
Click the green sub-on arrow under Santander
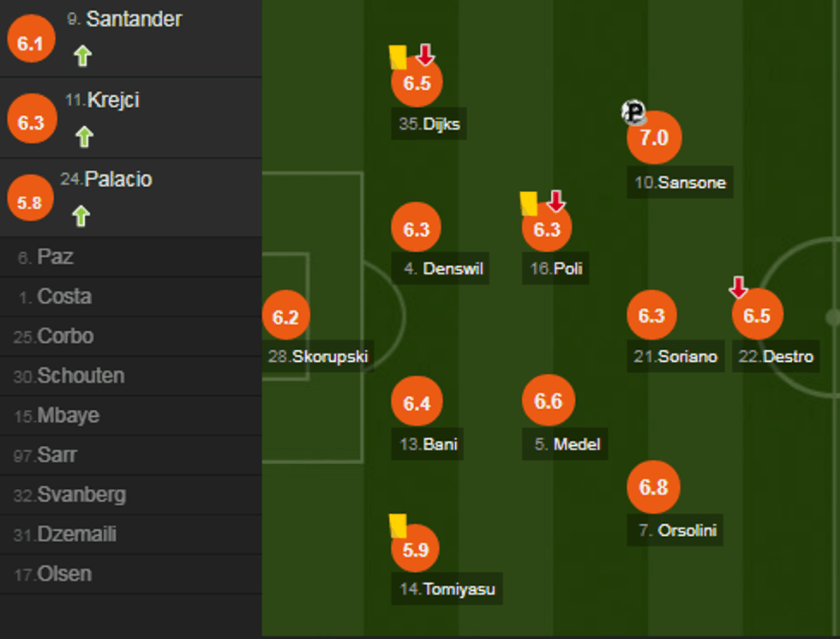click(x=82, y=57)
